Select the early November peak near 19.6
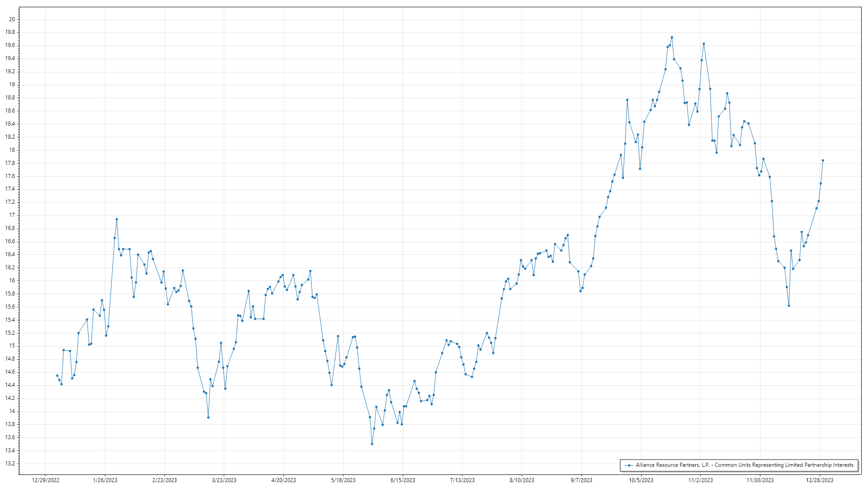 point(704,44)
